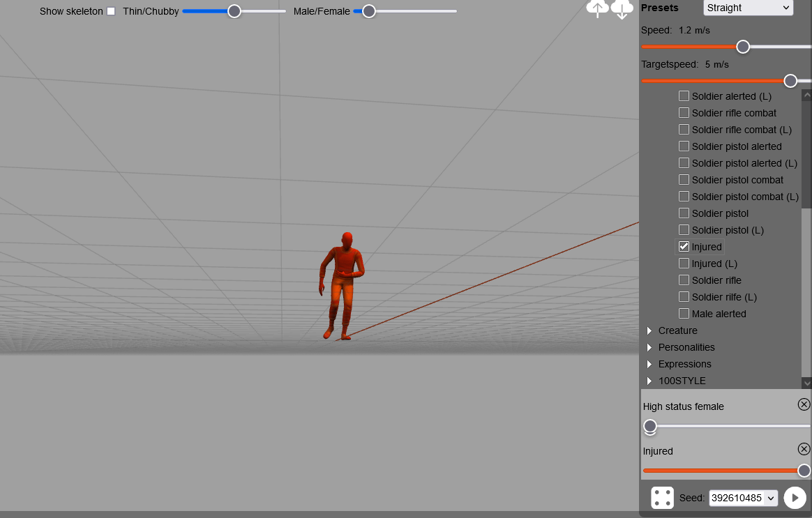Roll the dice for random seed
This screenshot has width=812, height=518.
[662, 498]
